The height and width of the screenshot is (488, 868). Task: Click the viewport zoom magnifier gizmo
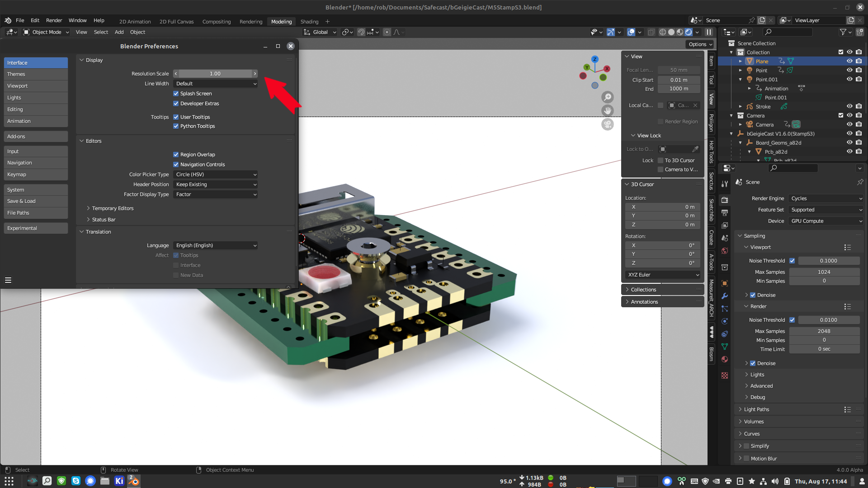[x=608, y=97]
